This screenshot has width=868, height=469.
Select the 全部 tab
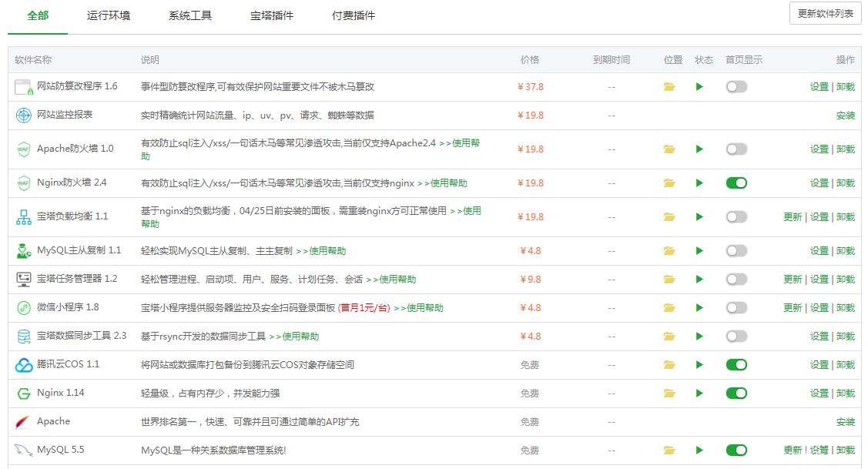(x=38, y=15)
